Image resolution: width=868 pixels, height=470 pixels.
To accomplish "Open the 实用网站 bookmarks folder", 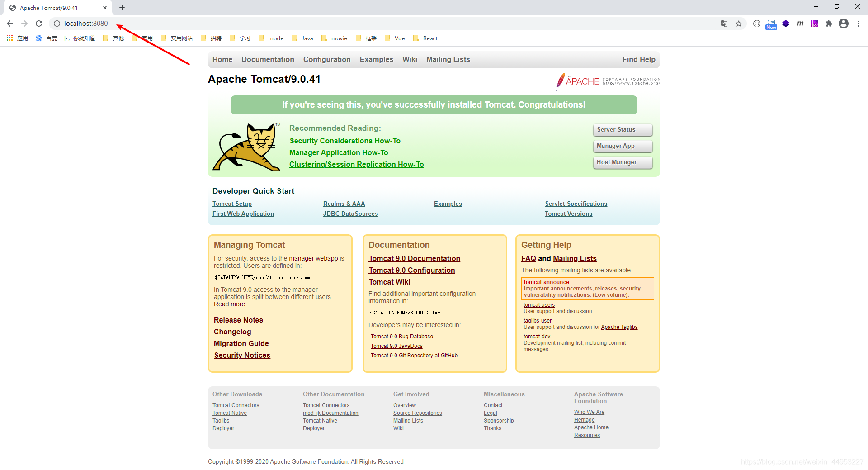I will click(x=177, y=38).
